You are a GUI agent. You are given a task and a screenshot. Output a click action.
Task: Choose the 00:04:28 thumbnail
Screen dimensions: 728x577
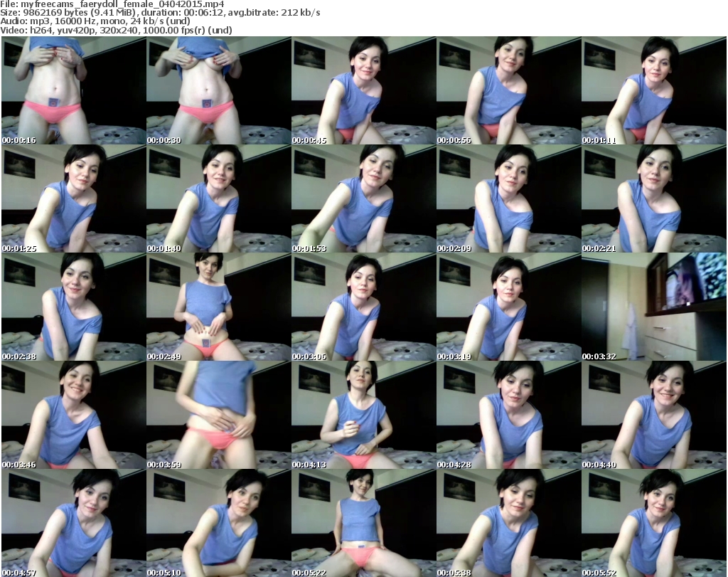(x=508, y=415)
